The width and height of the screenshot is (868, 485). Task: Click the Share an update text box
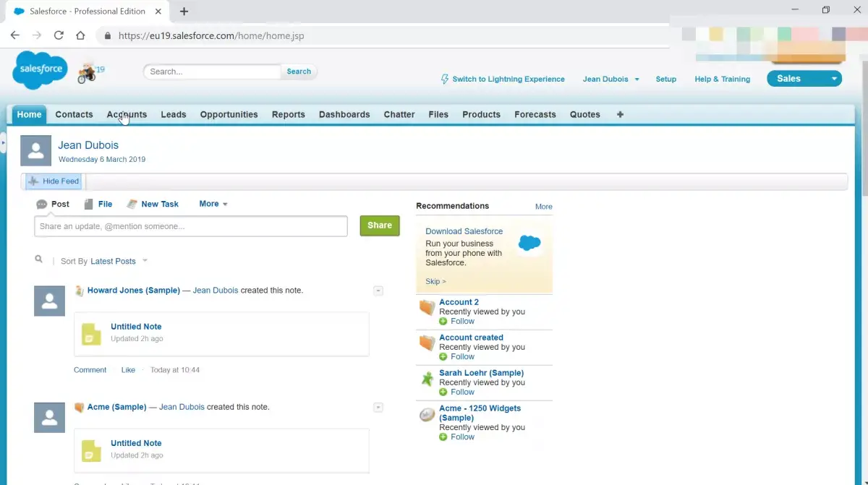click(191, 226)
